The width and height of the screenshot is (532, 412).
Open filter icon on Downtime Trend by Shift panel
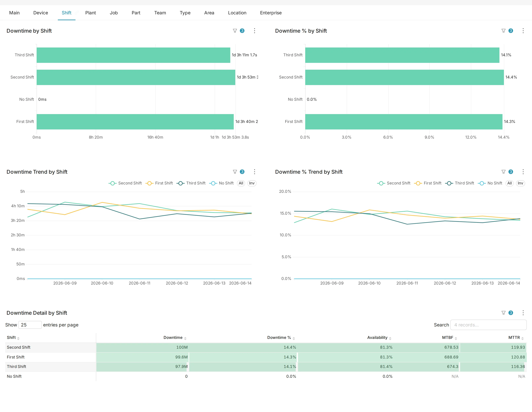(235, 172)
